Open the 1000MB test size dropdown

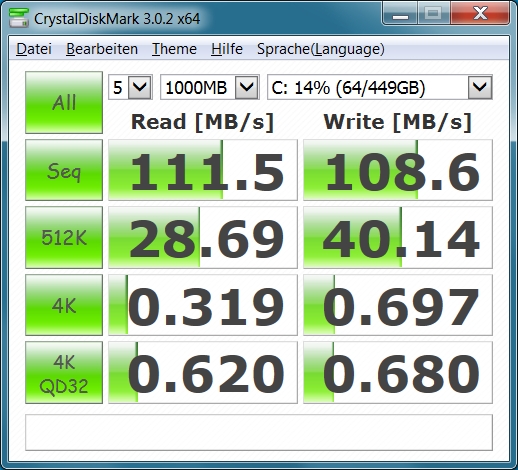[x=210, y=87]
